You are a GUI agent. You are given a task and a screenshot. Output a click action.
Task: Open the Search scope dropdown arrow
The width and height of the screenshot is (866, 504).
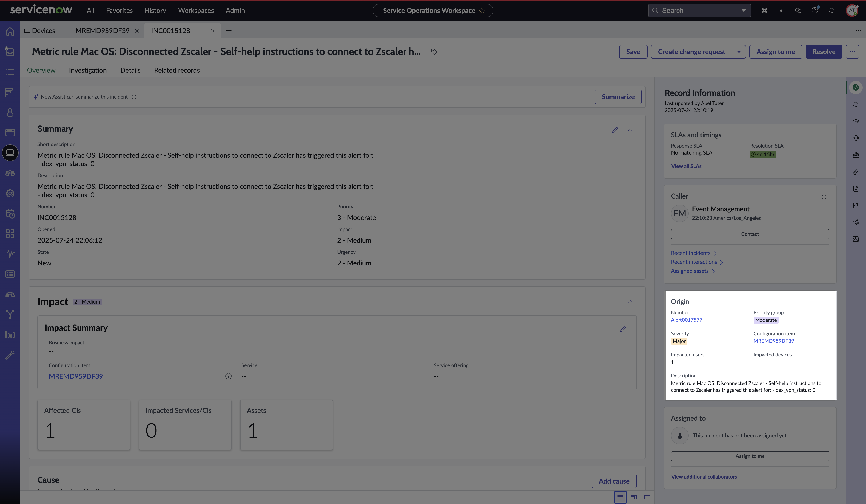(744, 11)
